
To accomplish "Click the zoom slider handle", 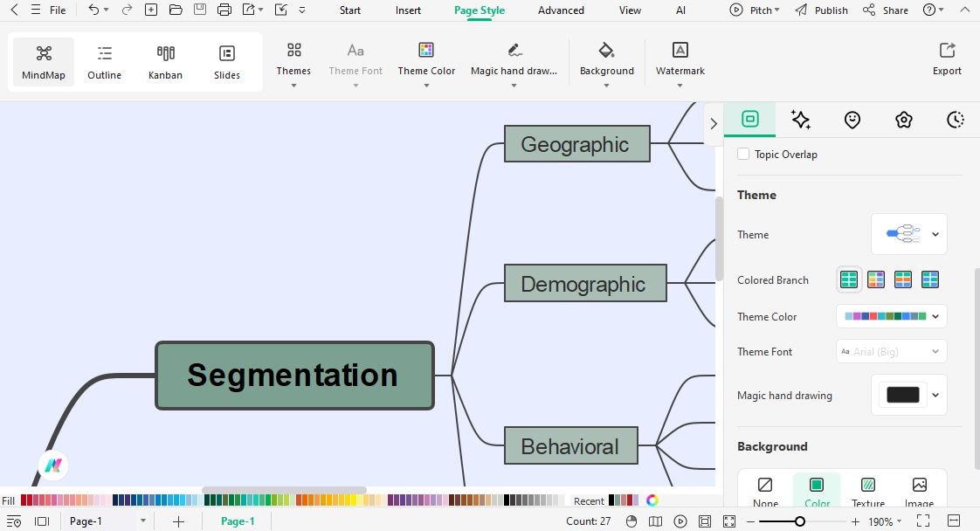I will pyautogui.click(x=799, y=521).
